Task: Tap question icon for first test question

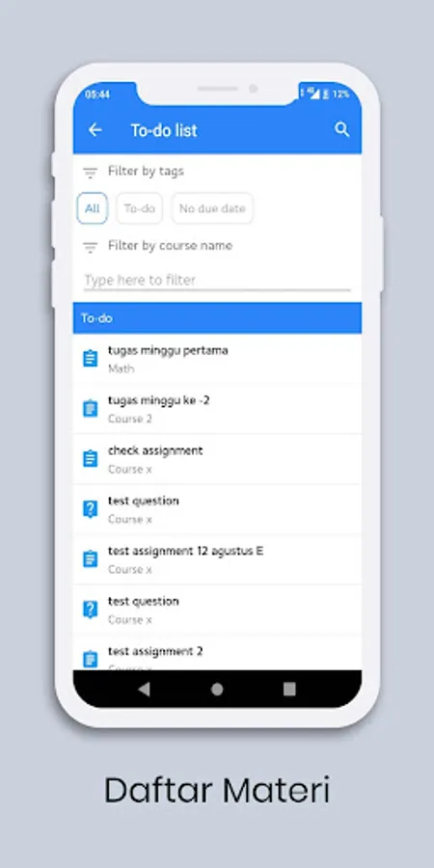Action: [x=91, y=509]
